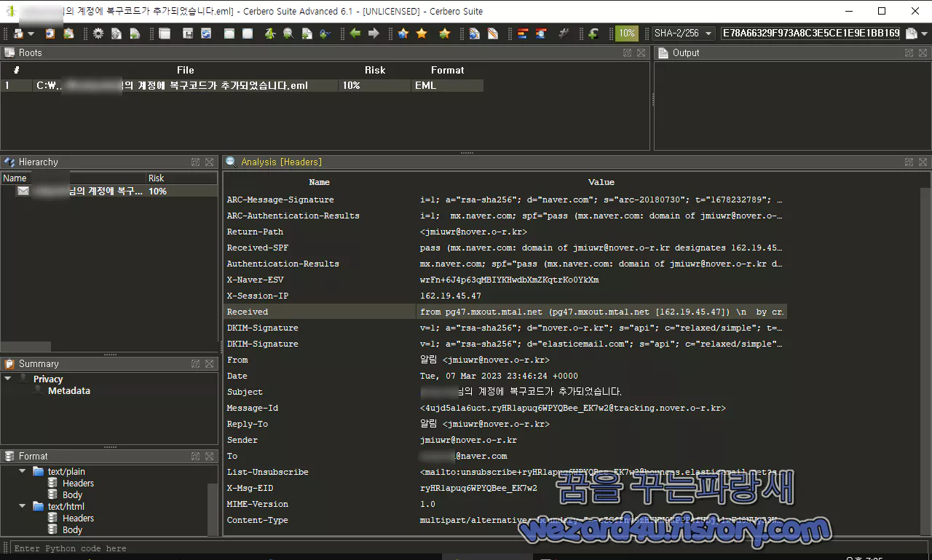Click the layers-with-magnifier toolbar icon

tap(541, 33)
